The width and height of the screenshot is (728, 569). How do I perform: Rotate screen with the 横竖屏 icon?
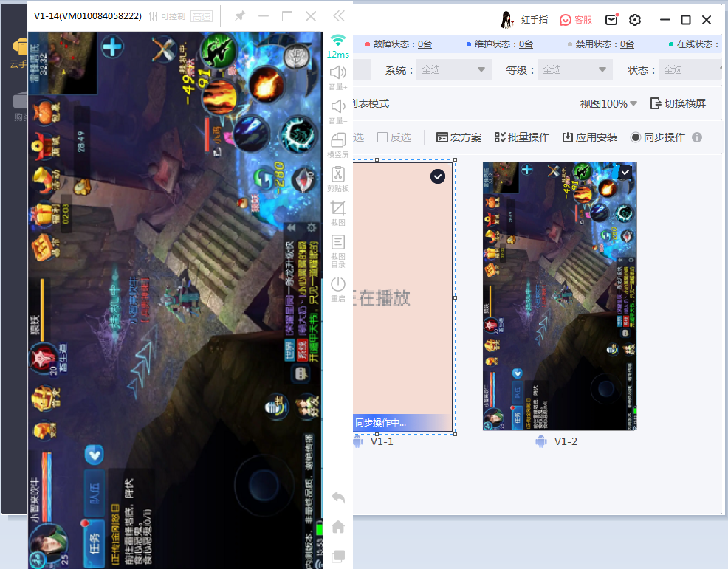tap(338, 140)
